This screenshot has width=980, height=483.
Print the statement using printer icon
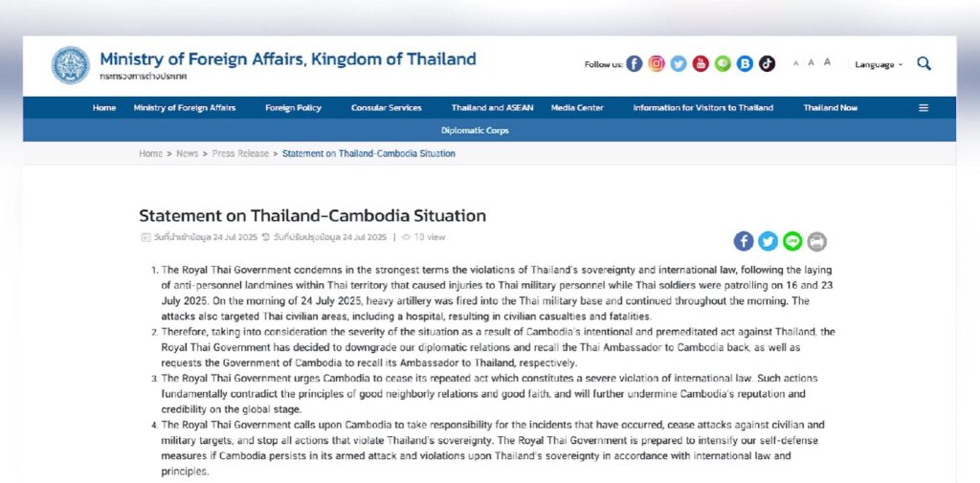point(816,241)
